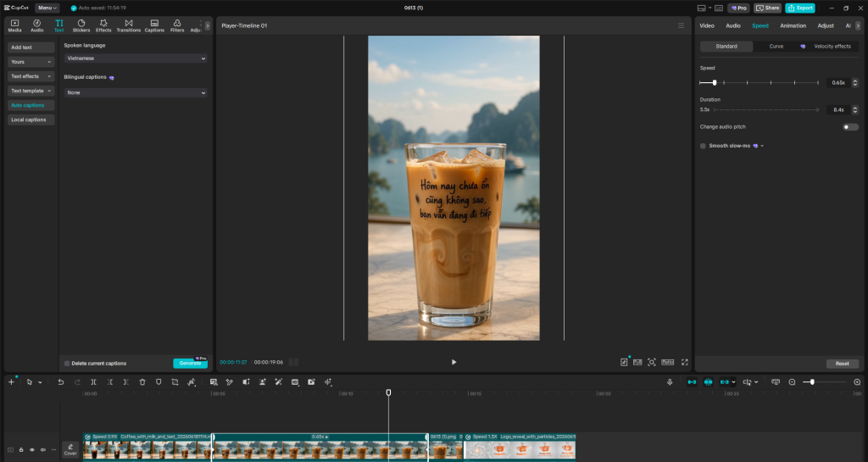868x462 pixels.
Task: Add a marker with the shield icon
Action: pyautogui.click(x=159, y=381)
